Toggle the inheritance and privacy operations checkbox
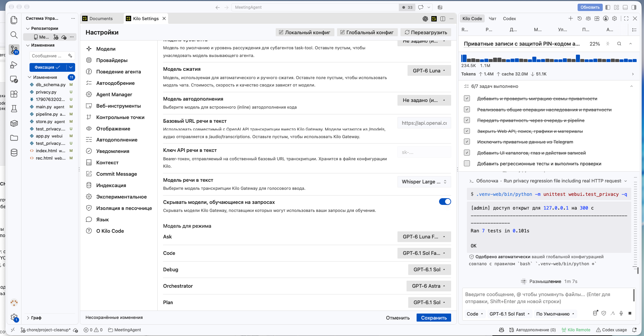Viewport: 644px width, 336px height. coord(467,109)
